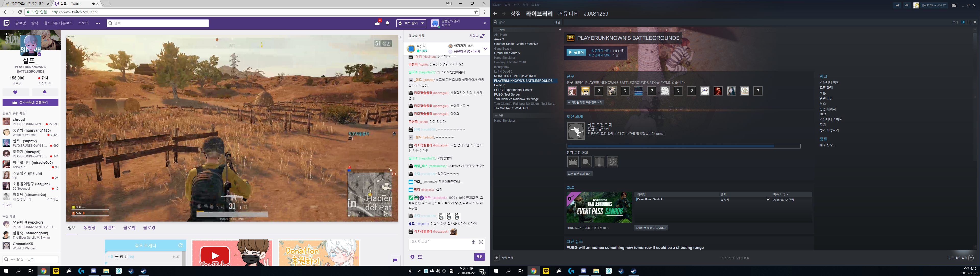The image size is (980, 276).
Task: Open the Twitch user account menu arrow
Action: [485, 23]
